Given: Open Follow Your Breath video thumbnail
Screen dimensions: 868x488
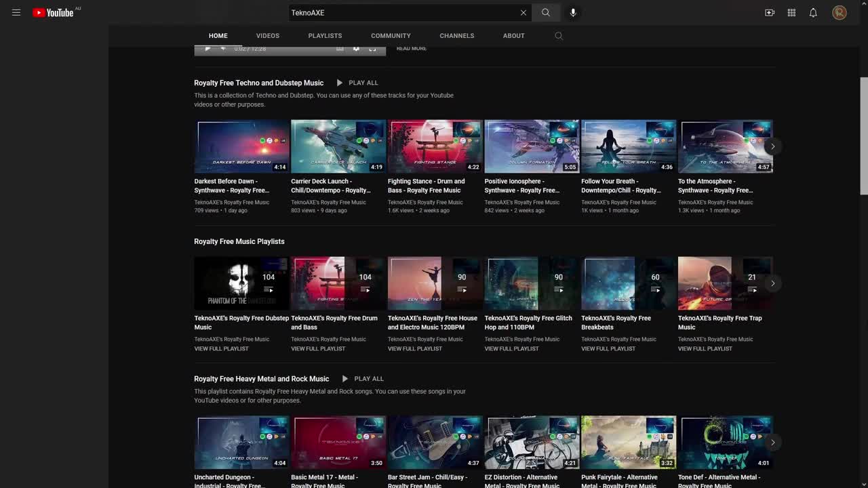Looking at the screenshot, I should [x=629, y=146].
